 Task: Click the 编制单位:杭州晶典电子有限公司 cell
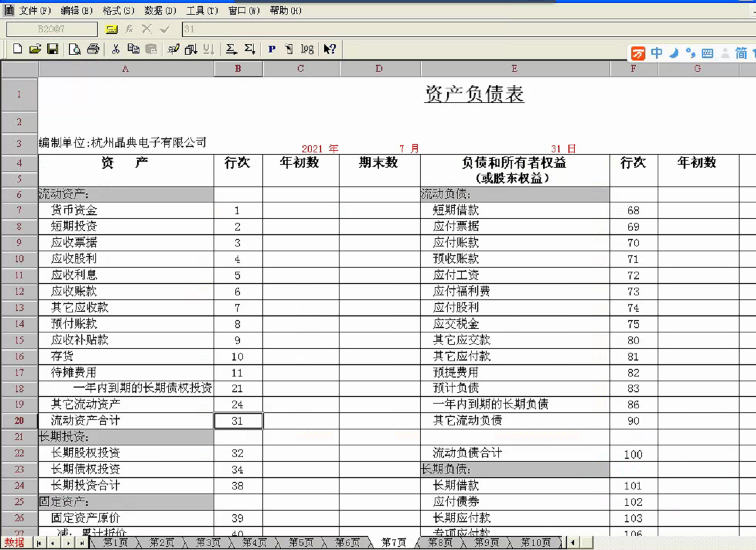(x=122, y=142)
